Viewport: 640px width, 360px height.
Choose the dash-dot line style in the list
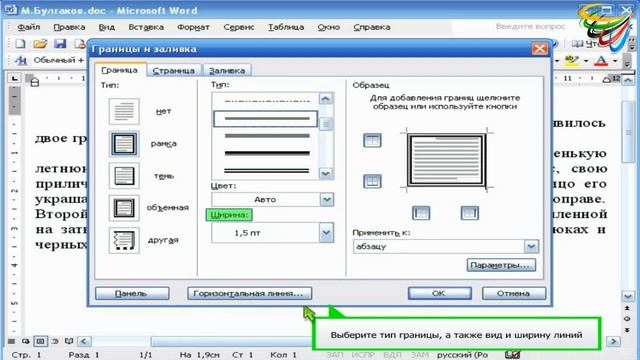pyautogui.click(x=266, y=101)
